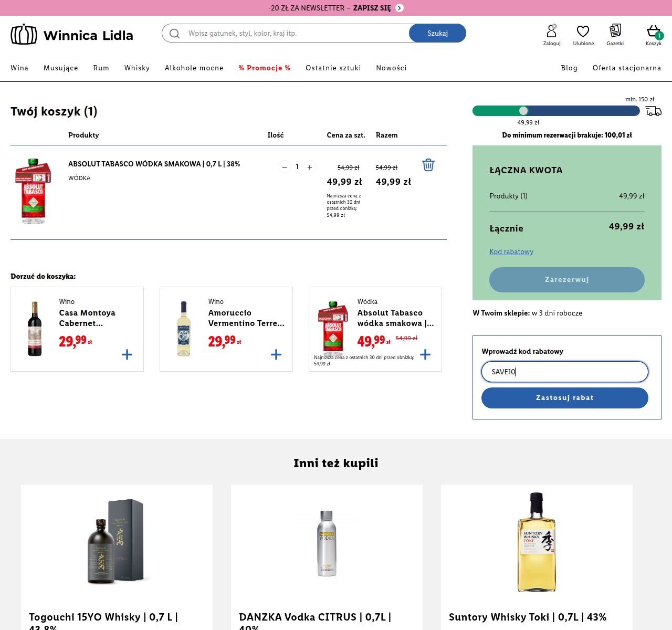
Task: Apply discount with Zastosuj rabat
Action: pyautogui.click(x=565, y=398)
